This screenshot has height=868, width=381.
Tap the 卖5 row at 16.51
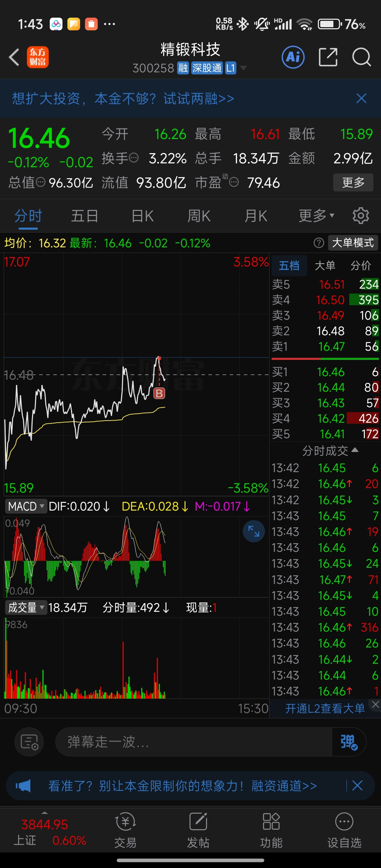point(325,284)
